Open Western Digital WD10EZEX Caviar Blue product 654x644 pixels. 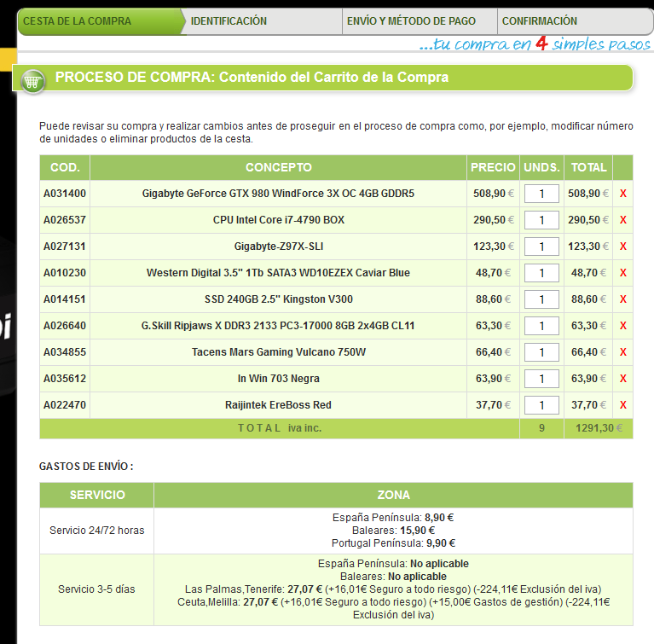[278, 273]
